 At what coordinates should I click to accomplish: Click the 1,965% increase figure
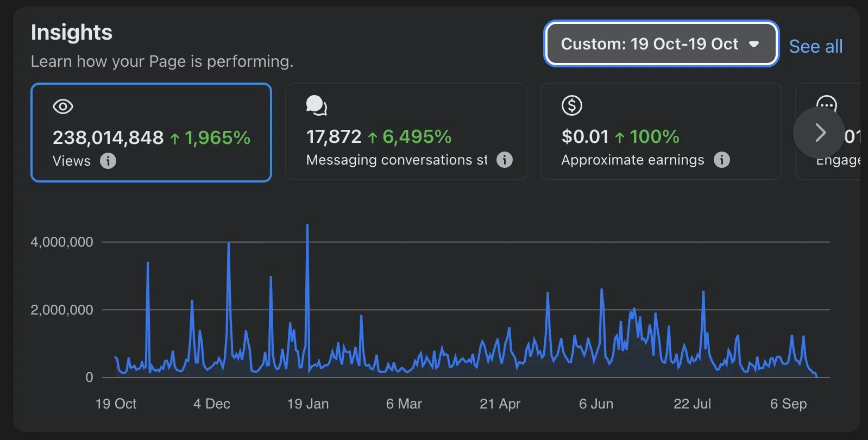pos(217,137)
